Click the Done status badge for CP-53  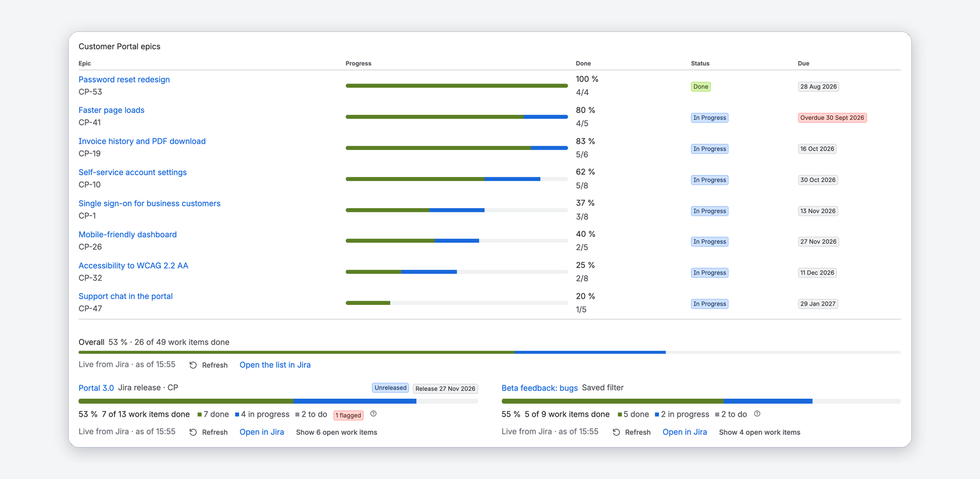701,87
